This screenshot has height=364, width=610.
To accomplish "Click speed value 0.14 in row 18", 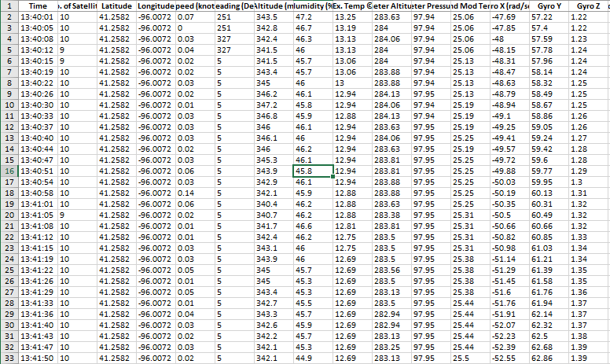I will [187, 193].
